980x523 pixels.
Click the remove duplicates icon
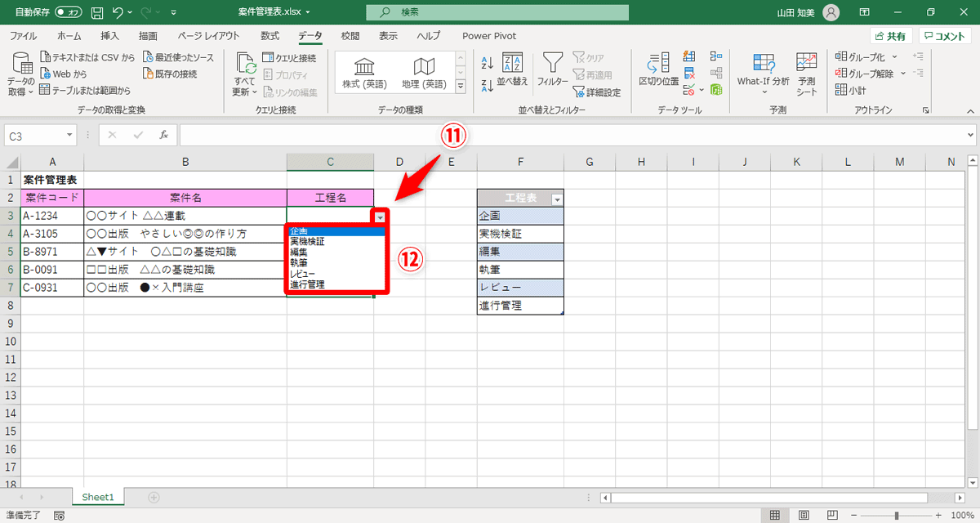(x=689, y=74)
